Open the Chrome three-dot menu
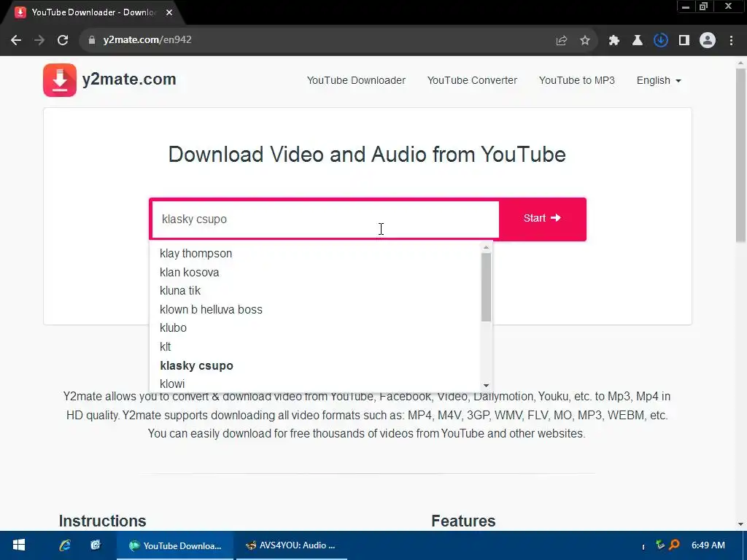Screen dimensions: 747x560 731,41
